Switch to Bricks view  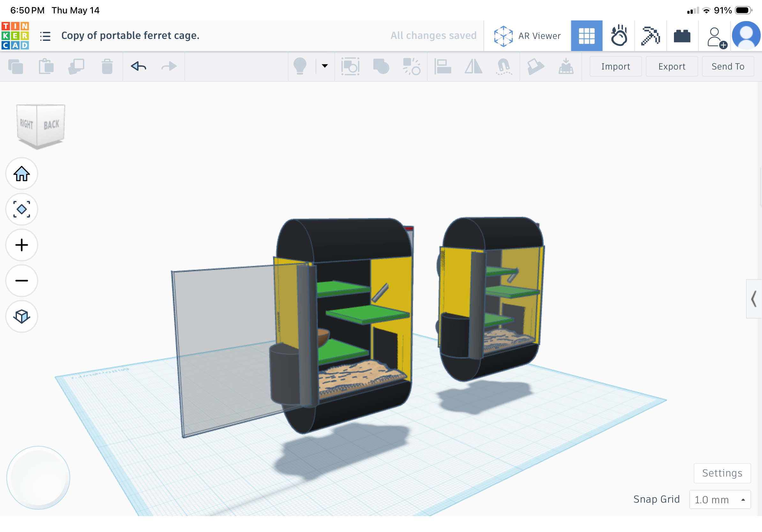pos(682,36)
